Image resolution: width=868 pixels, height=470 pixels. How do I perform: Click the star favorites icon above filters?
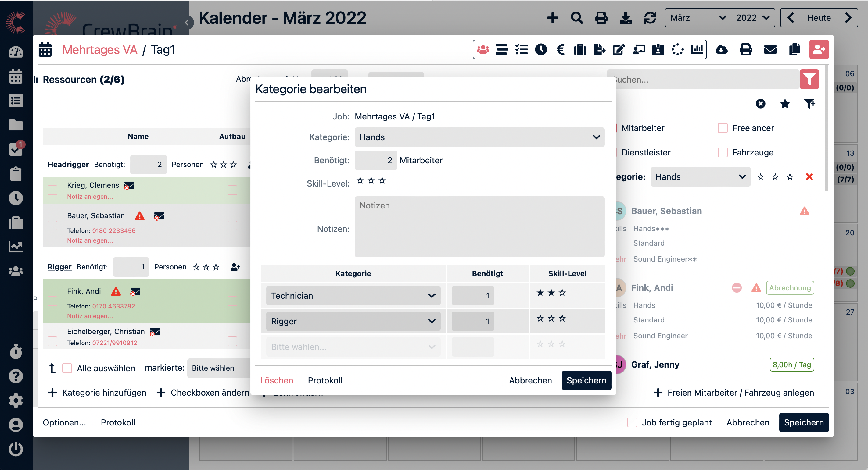[x=785, y=104]
